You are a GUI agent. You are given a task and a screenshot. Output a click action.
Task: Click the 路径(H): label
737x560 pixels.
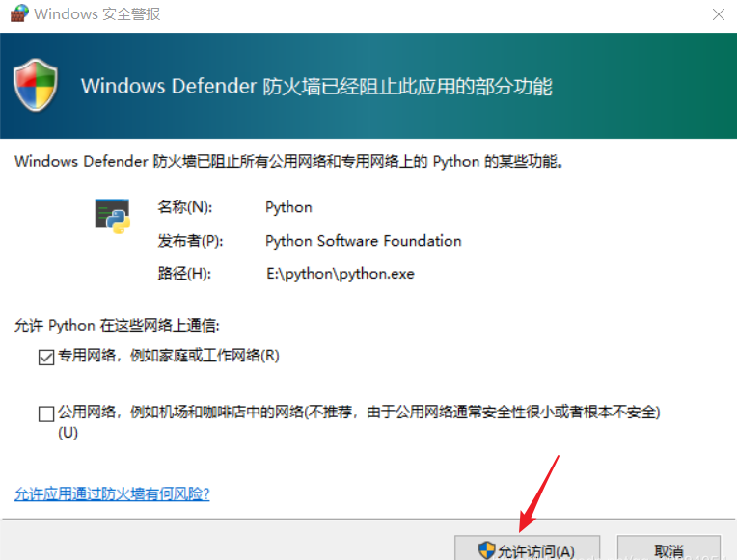pyautogui.click(x=184, y=274)
